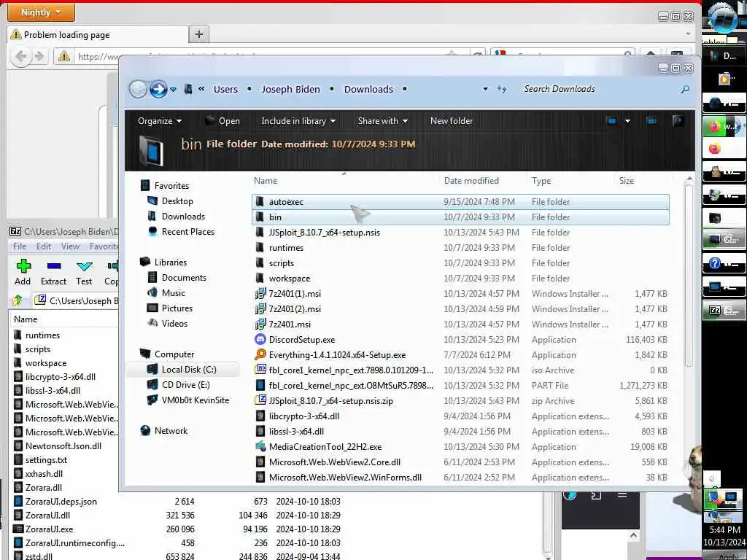
Task: Select libcrypto-3-x64.dll in Explorer list
Action: pos(460,416)
